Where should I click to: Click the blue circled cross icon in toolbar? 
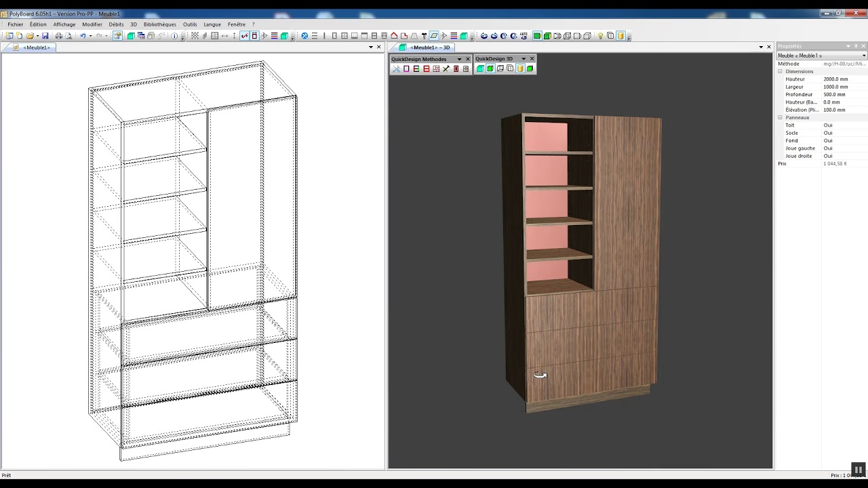[x=304, y=36]
